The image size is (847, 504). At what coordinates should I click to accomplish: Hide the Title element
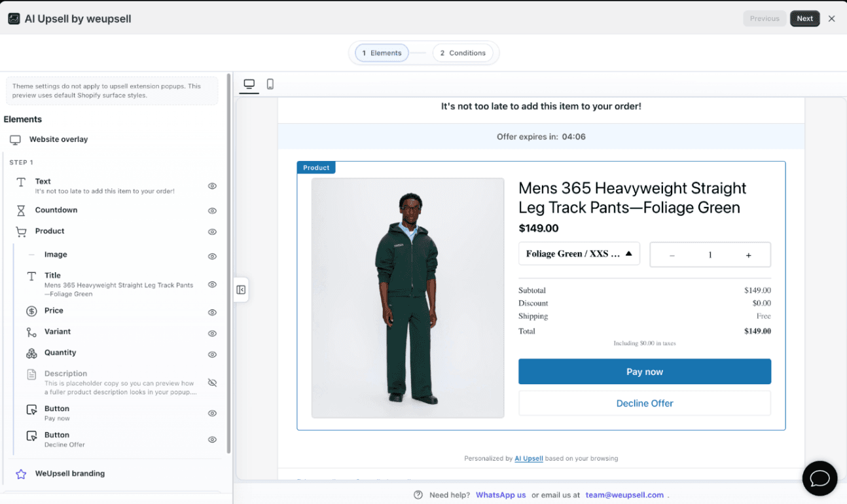[x=212, y=285]
